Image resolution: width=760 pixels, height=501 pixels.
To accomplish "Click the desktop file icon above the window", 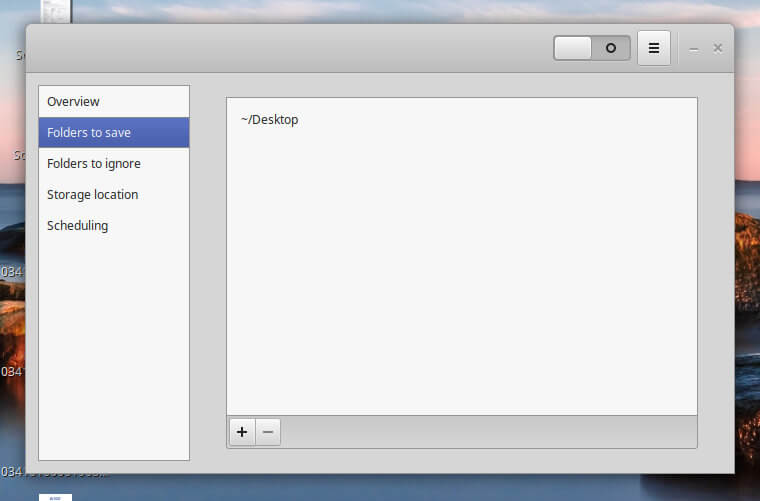I will pyautogui.click(x=55, y=11).
